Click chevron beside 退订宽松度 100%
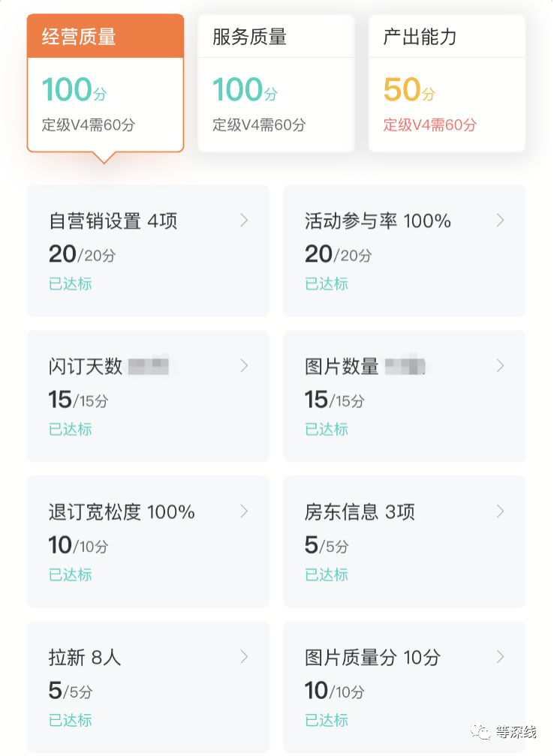This screenshot has height=756, width=554. coord(244,511)
